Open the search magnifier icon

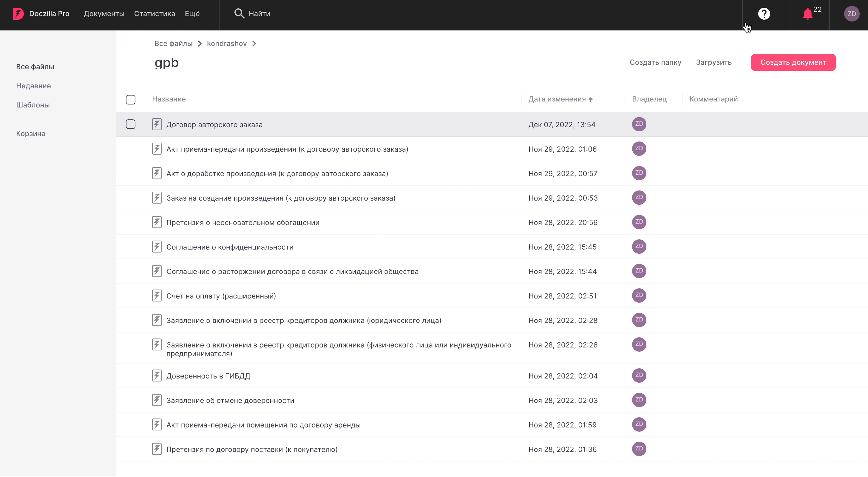coord(239,13)
